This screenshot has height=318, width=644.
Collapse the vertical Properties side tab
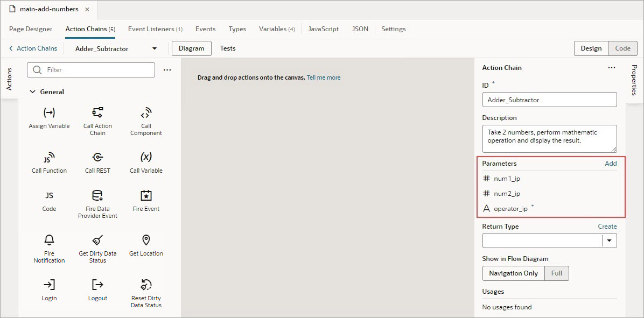[x=634, y=80]
